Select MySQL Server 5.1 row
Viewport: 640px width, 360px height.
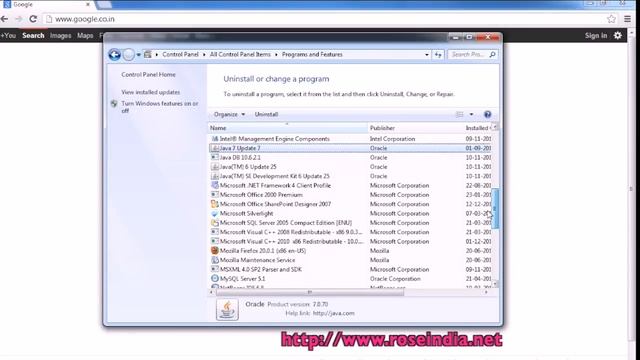(351, 279)
